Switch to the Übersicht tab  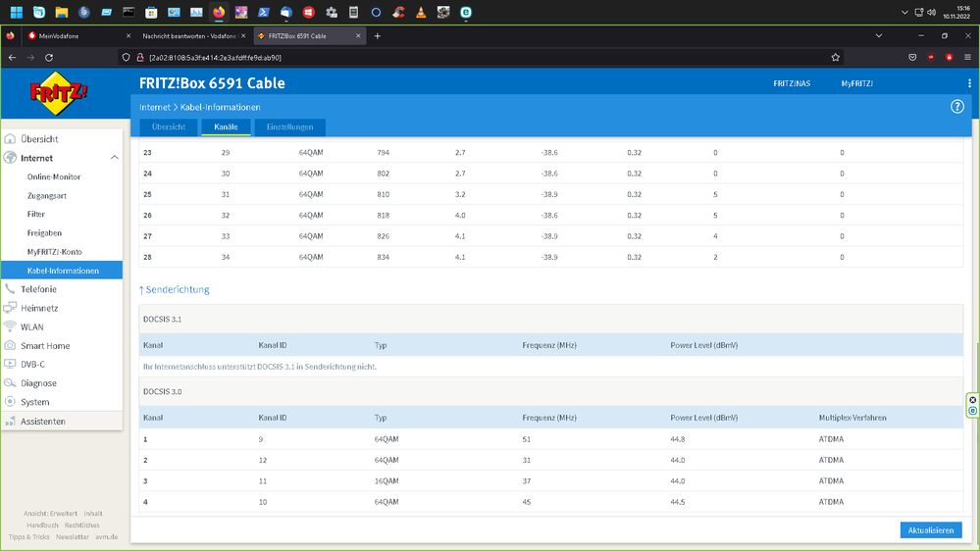[169, 126]
